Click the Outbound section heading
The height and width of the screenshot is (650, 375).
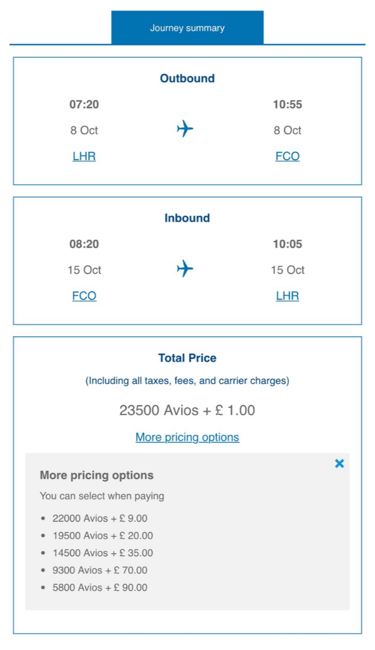tap(187, 78)
